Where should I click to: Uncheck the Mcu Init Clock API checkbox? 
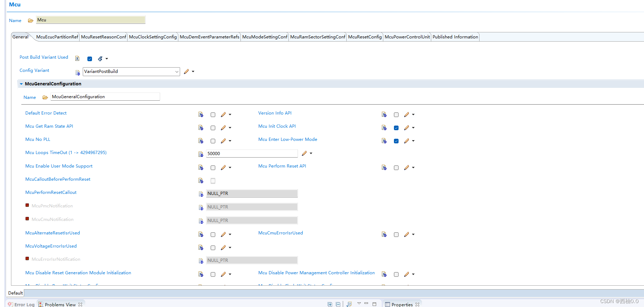pyautogui.click(x=396, y=128)
